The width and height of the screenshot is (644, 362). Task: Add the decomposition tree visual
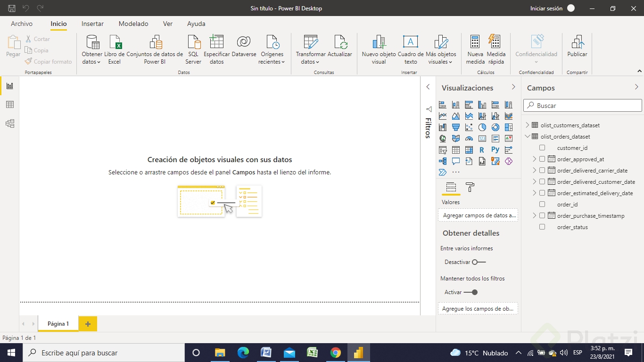(x=442, y=161)
